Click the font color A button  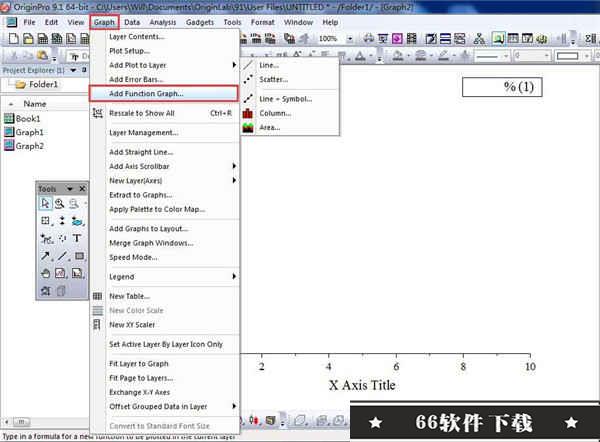pos(361,57)
